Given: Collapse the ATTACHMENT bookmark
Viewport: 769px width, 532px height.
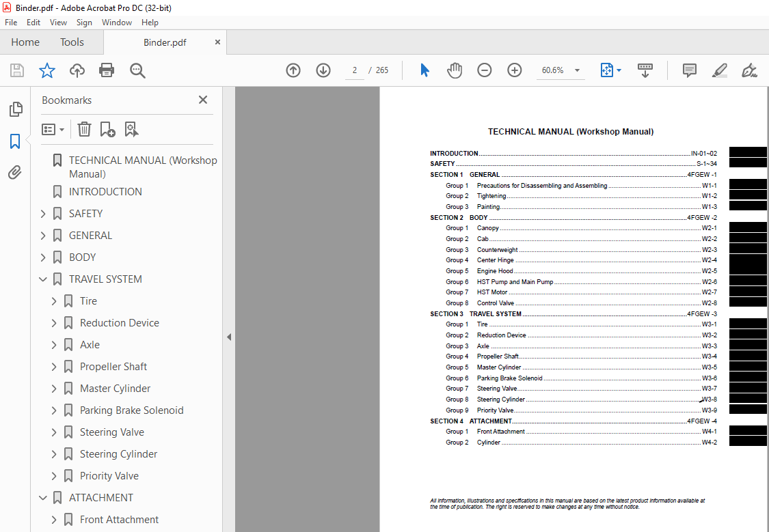Looking at the screenshot, I should pos(43,498).
